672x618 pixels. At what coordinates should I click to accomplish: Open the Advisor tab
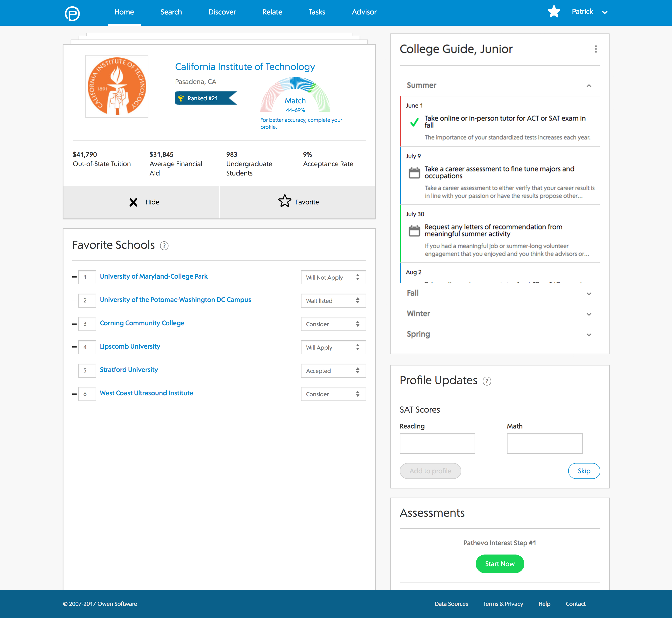(364, 12)
